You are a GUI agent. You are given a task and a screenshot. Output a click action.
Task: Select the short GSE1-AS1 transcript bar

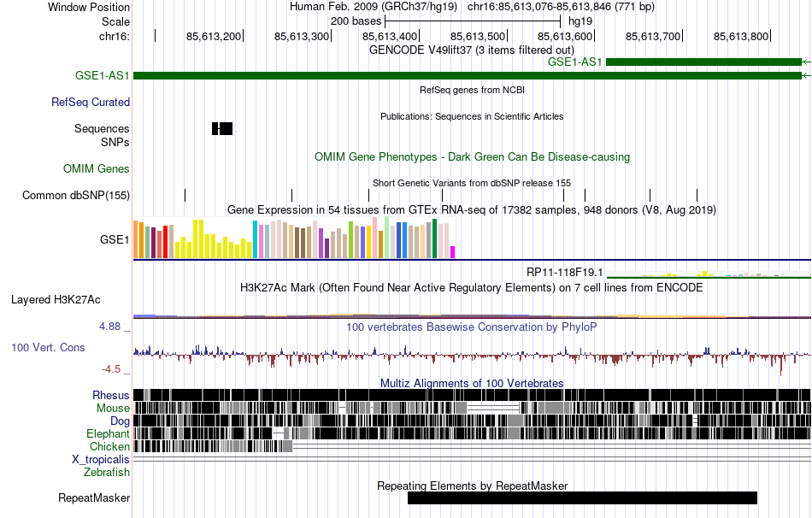pos(703,62)
